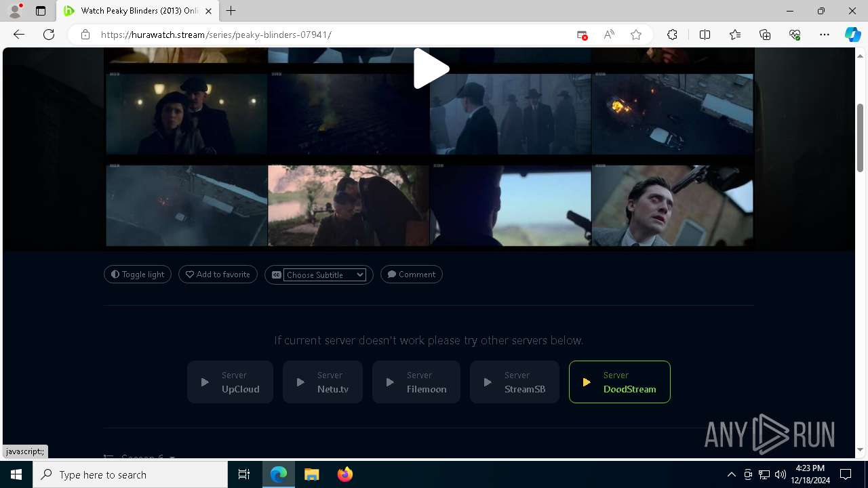Add page to favorites star
Viewport: 868px width, 488px height.
(636, 35)
